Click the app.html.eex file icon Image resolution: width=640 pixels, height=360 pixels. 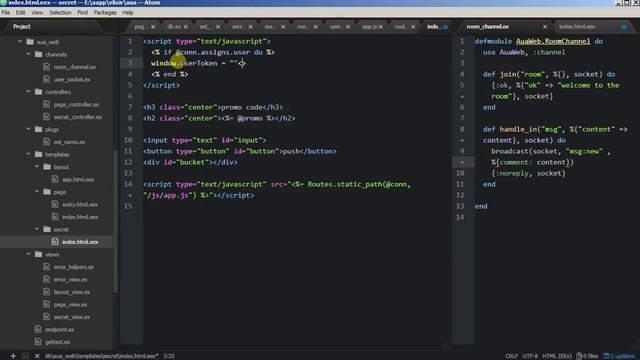tap(55, 179)
